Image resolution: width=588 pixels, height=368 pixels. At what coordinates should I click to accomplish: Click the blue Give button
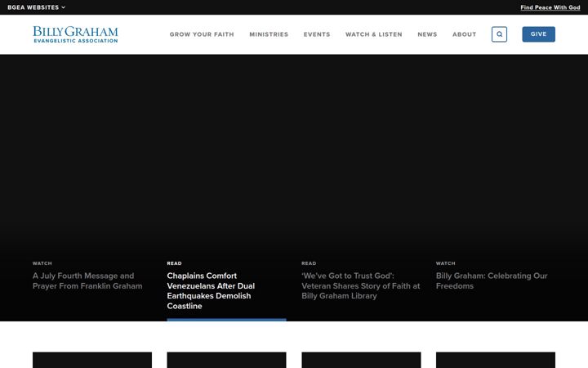point(538,34)
